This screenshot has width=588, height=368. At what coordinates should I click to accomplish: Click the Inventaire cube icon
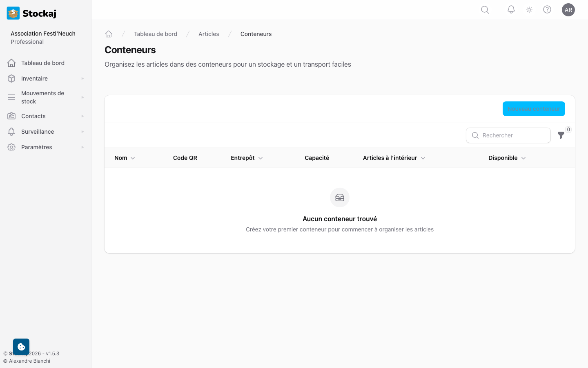click(x=11, y=79)
